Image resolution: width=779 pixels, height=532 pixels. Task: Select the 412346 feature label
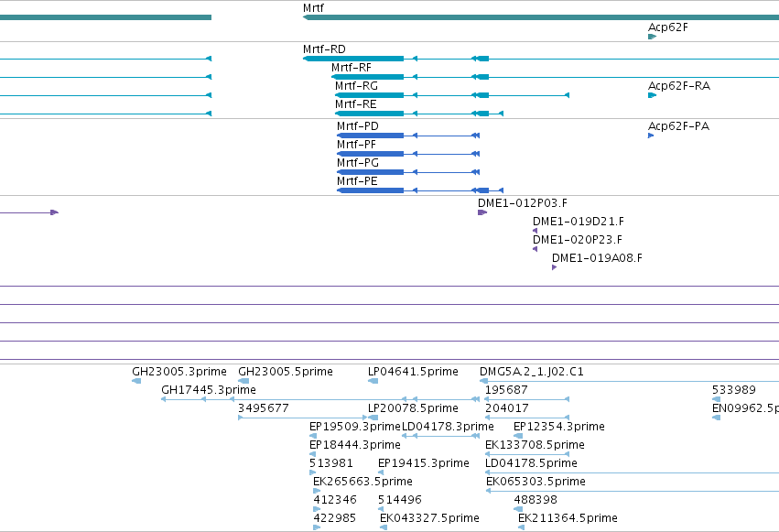(335, 500)
